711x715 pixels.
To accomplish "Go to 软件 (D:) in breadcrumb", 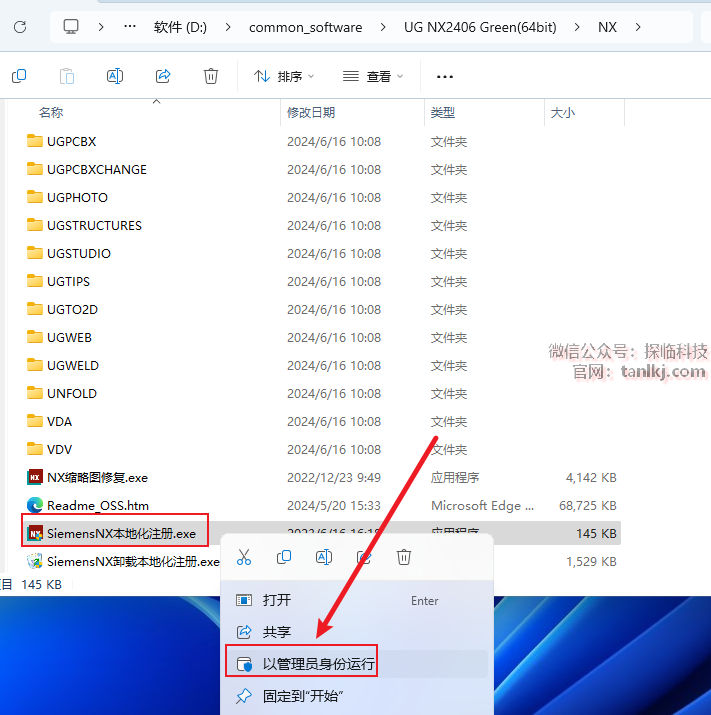I will (x=180, y=27).
